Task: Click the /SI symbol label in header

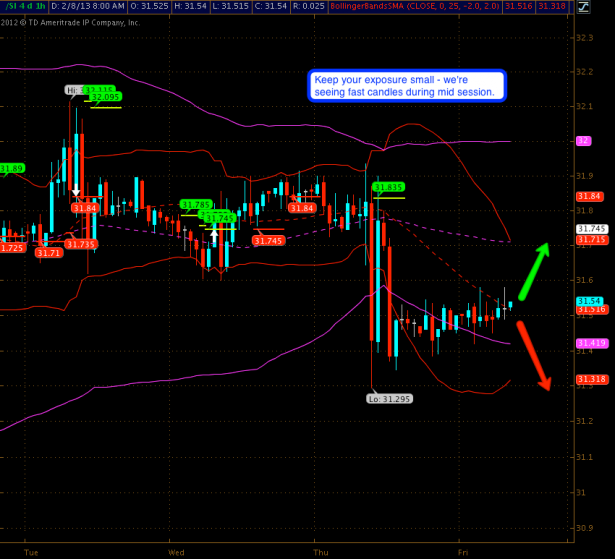Action: [x=9, y=6]
